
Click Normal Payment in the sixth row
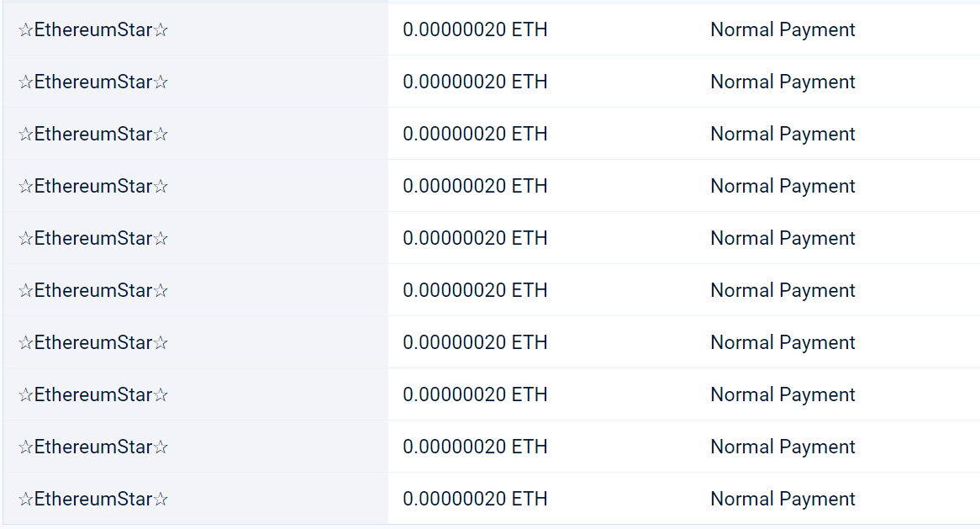[782, 291]
